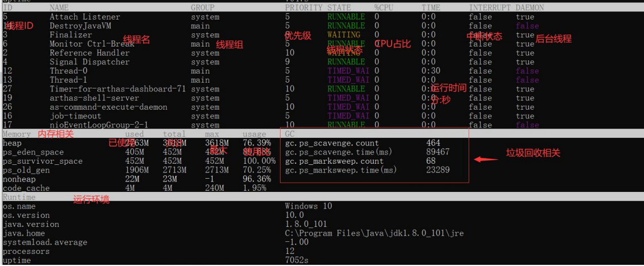This screenshot has width=644, height=266.
Task: Click the "68" marksweep count value
Action: coord(431,161)
